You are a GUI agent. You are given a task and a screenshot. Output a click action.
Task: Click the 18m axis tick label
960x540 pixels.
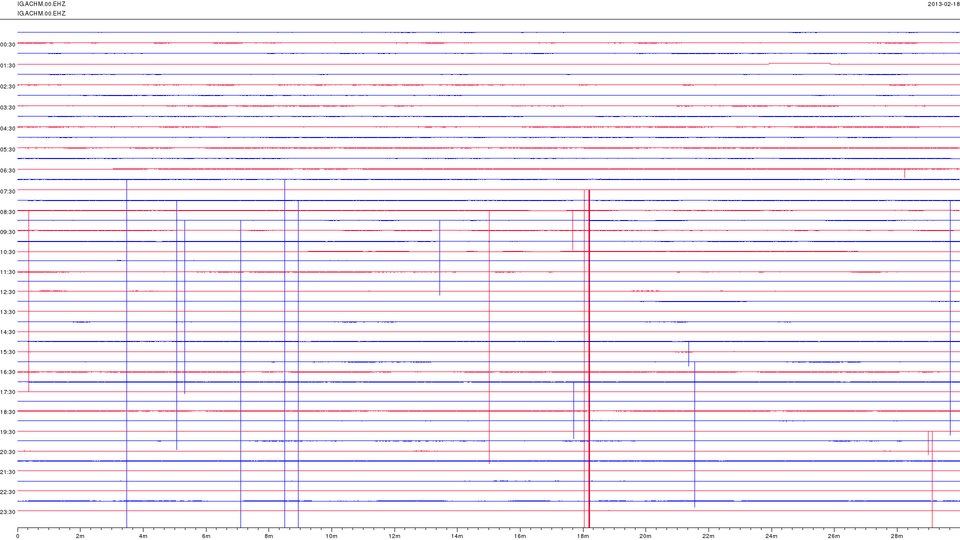583,536
